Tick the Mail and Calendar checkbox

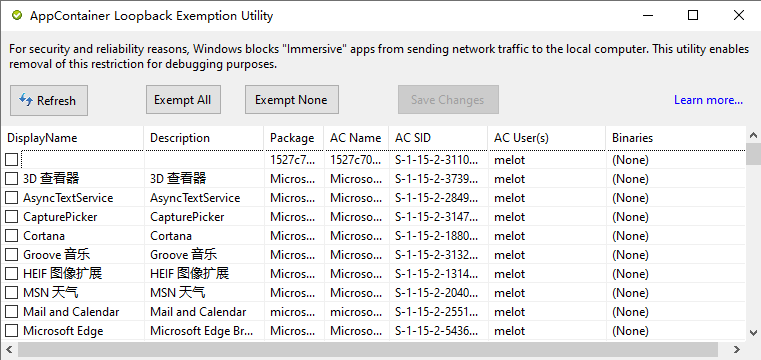point(12,312)
